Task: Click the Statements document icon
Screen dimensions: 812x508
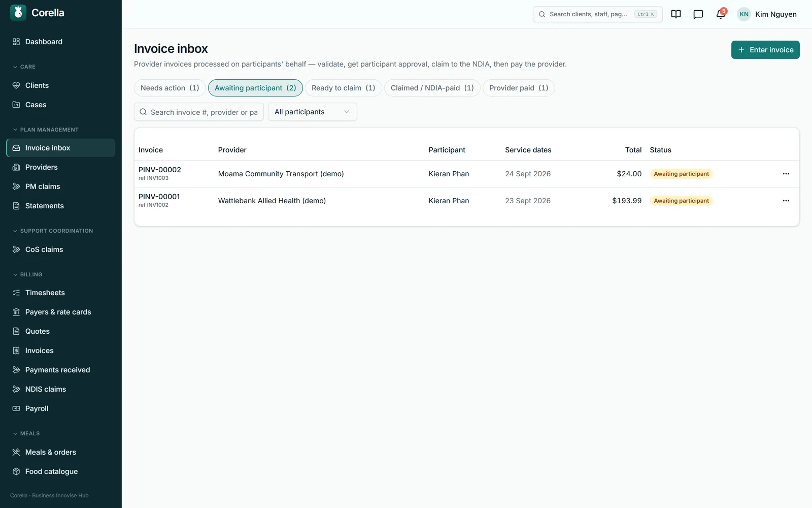Action: [x=16, y=206]
